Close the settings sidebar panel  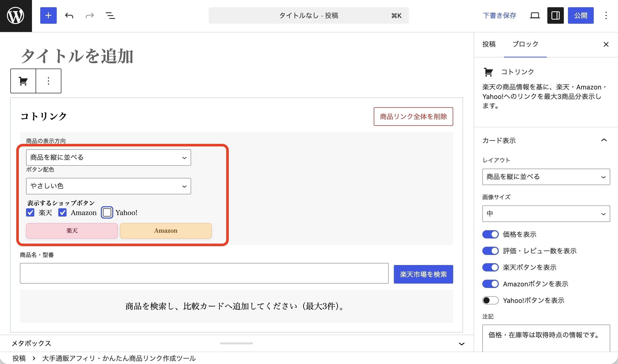[x=606, y=44]
